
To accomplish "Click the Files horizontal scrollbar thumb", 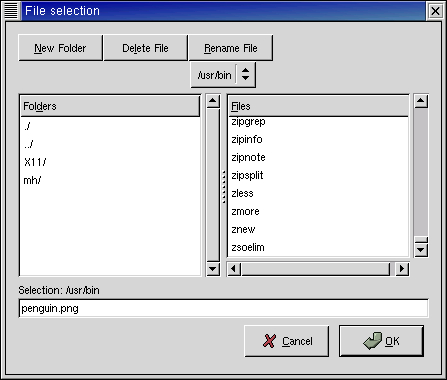I will tap(316, 269).
